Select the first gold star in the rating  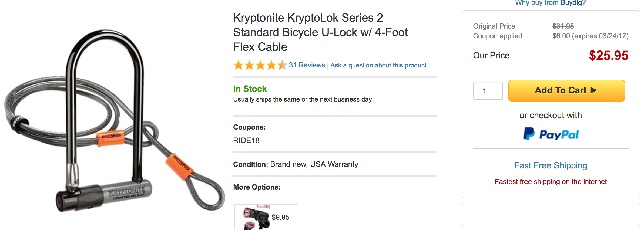coord(239,65)
